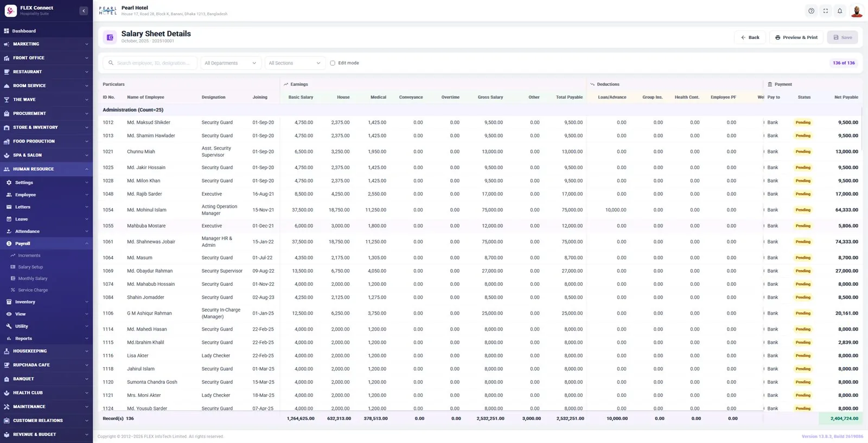Collapse the Payroll submenu

click(46, 243)
